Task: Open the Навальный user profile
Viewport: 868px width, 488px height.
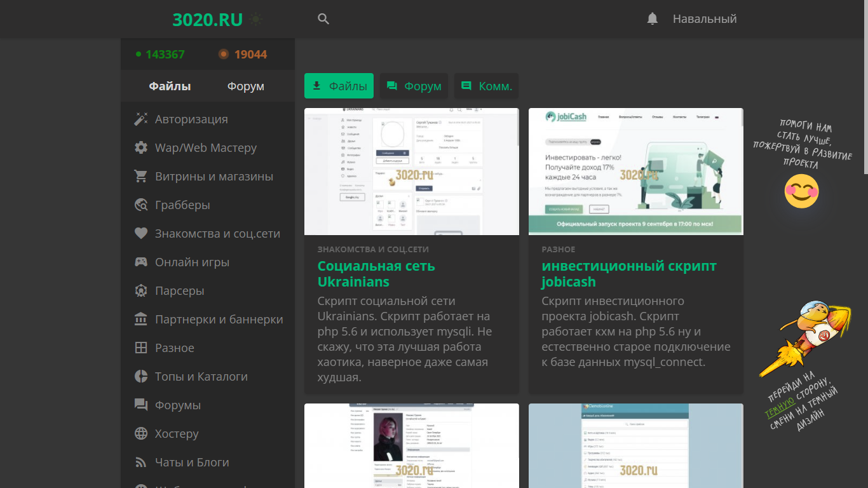Action: [x=704, y=19]
